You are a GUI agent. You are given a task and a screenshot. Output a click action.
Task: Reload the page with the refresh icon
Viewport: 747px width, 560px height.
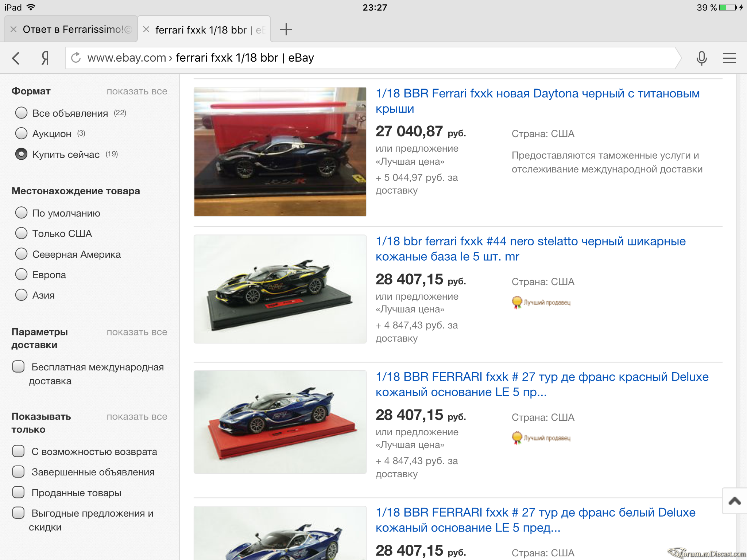[x=76, y=58]
